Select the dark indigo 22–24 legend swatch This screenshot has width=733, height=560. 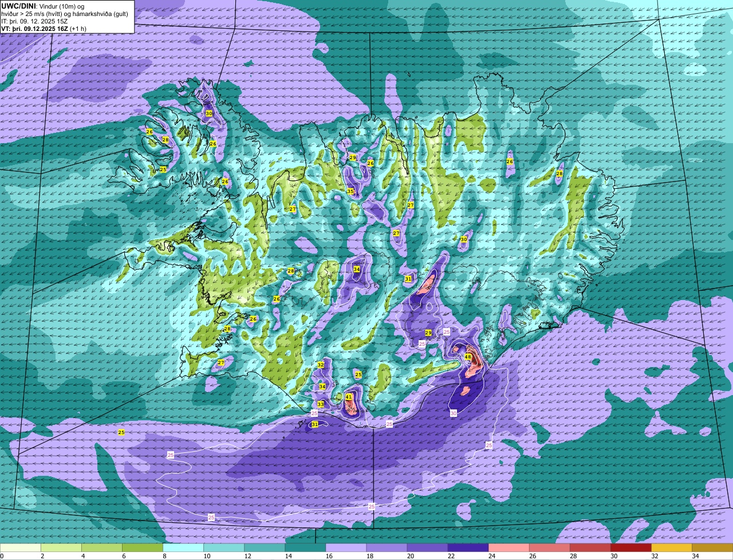point(468,548)
